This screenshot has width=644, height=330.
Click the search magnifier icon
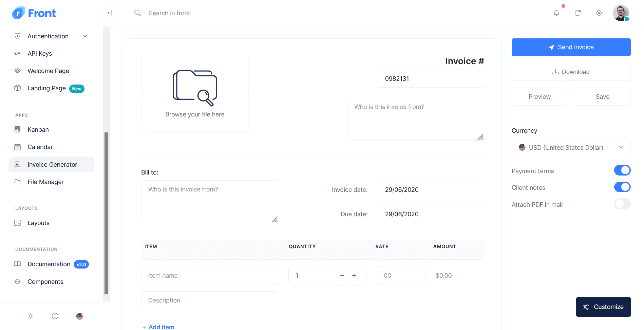(137, 13)
